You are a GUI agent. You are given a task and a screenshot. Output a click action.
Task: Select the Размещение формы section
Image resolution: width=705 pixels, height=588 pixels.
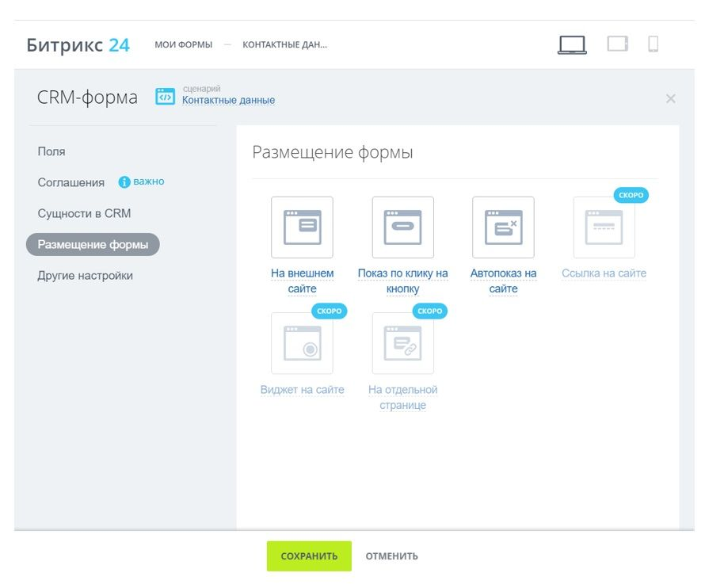93,244
